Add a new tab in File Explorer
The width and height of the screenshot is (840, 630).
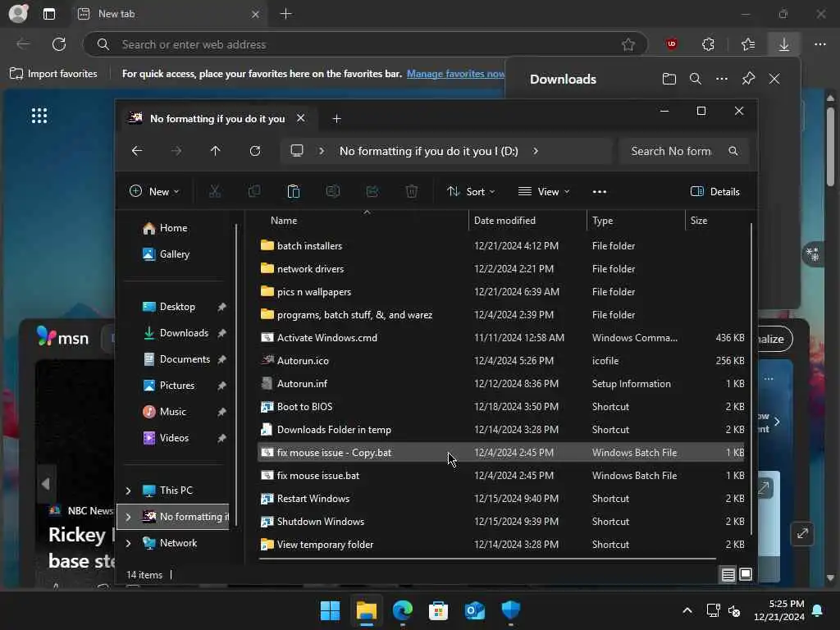pos(336,118)
